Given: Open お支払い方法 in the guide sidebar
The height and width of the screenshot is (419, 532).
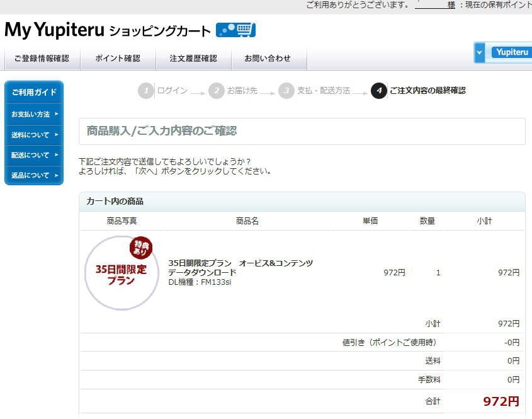Looking at the screenshot, I should tap(34, 114).
